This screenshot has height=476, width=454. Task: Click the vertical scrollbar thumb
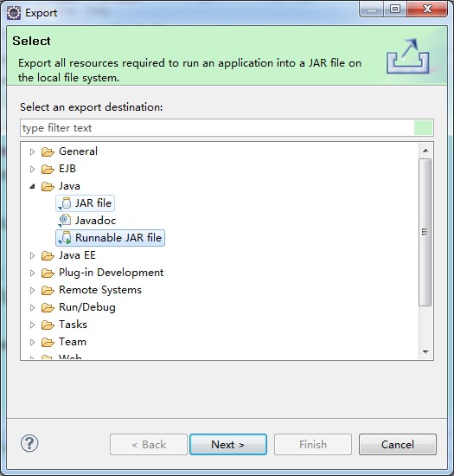[x=425, y=232]
